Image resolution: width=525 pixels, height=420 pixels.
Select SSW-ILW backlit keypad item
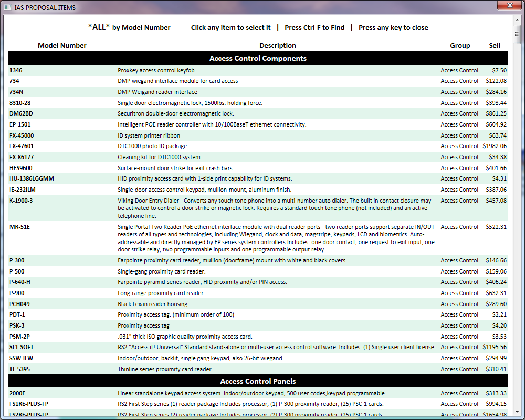258,358
